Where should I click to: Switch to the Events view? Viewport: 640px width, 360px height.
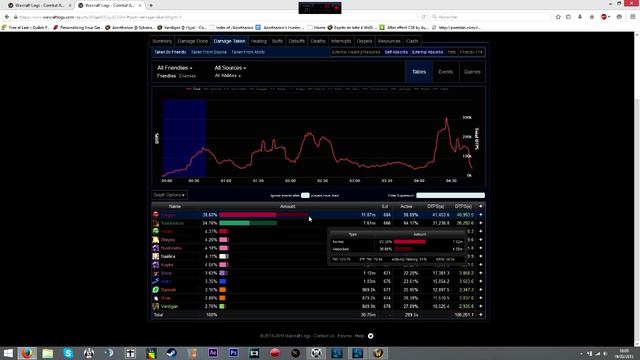coord(445,72)
